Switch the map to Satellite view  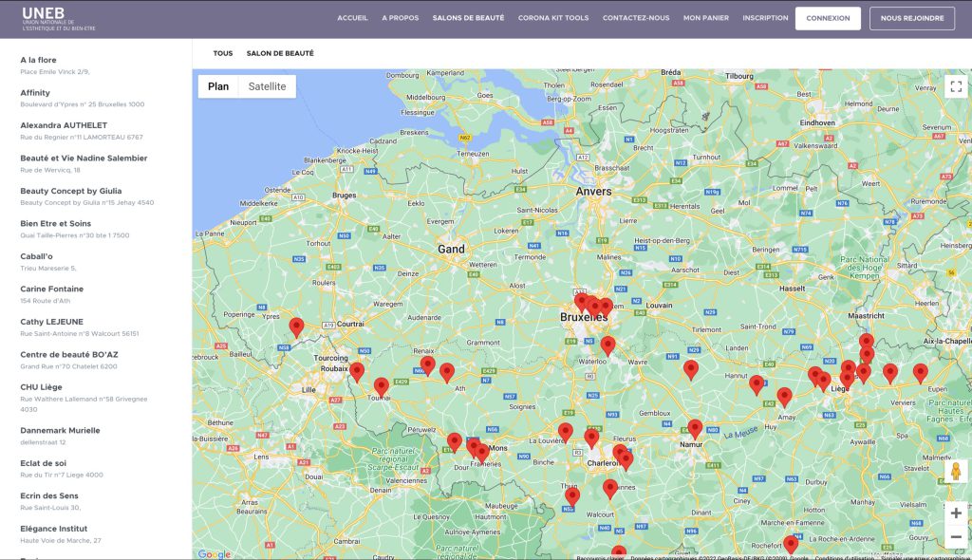point(267,86)
